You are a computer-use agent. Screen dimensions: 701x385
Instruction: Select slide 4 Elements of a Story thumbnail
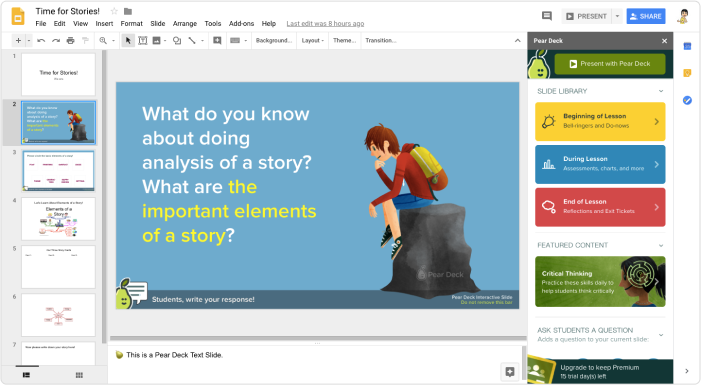(x=59, y=219)
